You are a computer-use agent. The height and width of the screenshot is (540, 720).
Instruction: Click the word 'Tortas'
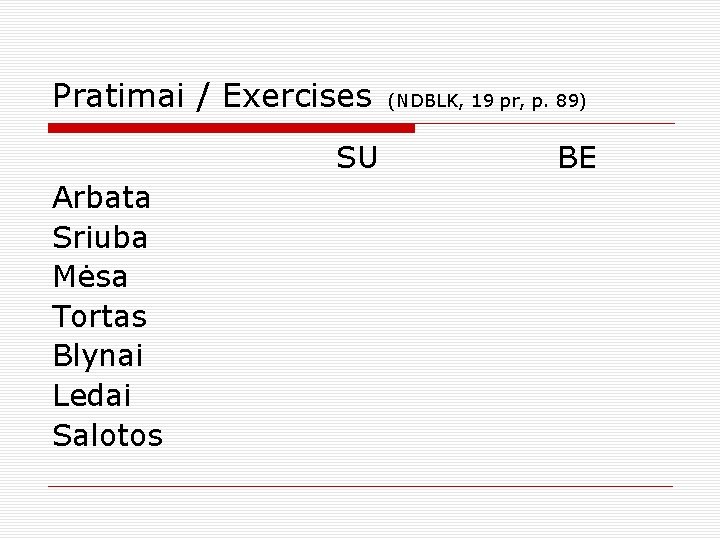pos(100,316)
